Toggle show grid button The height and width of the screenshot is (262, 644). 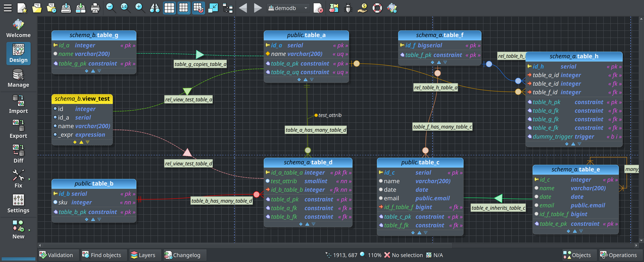[x=169, y=8]
